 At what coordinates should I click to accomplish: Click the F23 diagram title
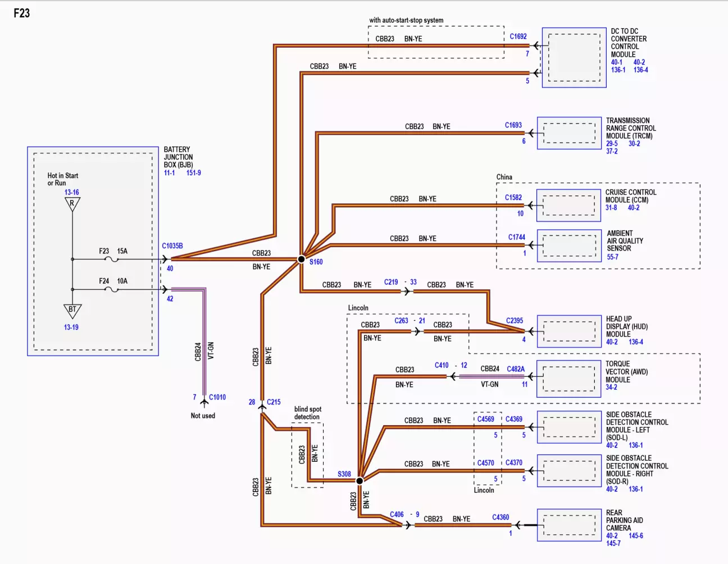22,13
